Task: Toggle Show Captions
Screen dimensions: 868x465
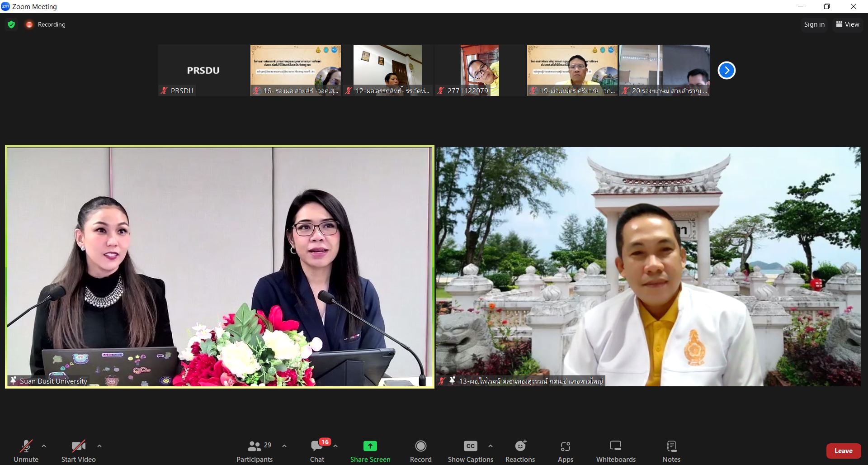Action: 470,451
